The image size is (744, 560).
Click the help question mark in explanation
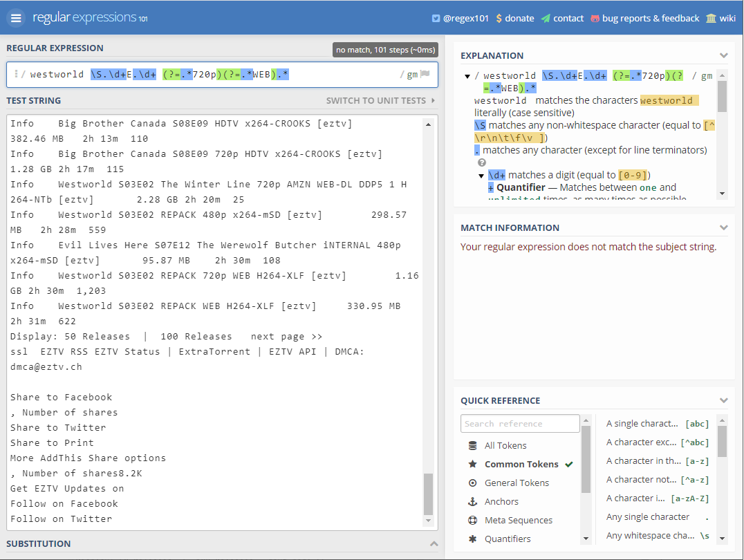point(482,162)
